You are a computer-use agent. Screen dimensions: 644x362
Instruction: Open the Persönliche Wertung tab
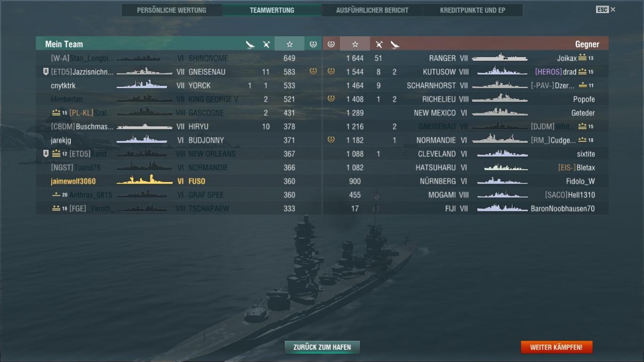[171, 10]
